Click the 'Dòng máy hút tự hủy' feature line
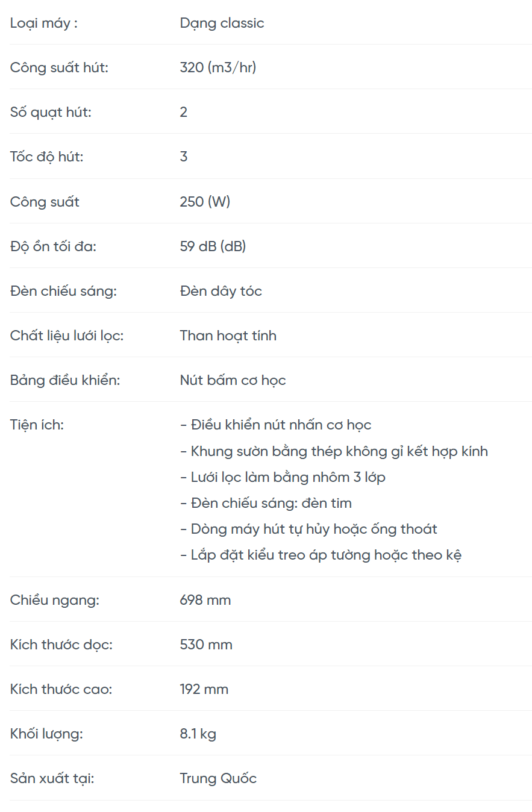Image resolution: width=532 pixels, height=812 pixels. pos(308,529)
